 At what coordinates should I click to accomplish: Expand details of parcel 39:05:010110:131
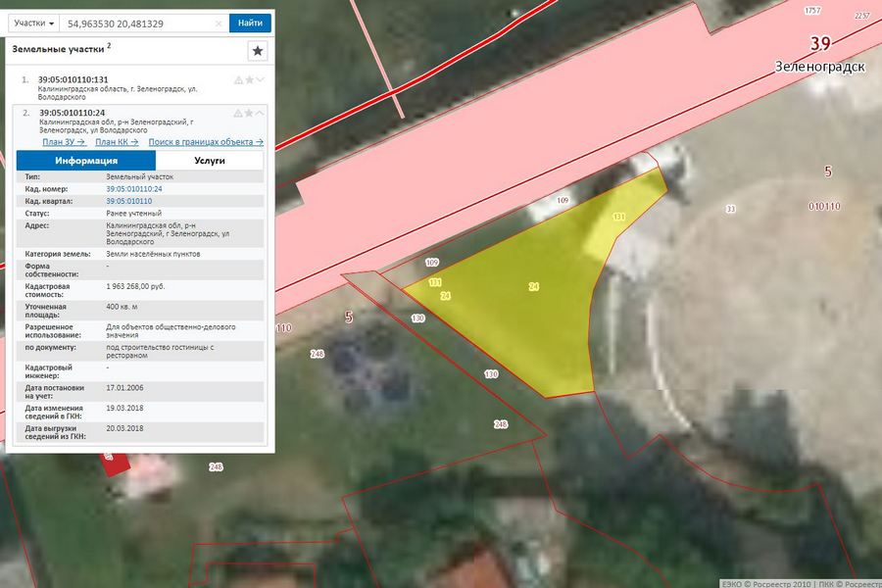tap(261, 79)
